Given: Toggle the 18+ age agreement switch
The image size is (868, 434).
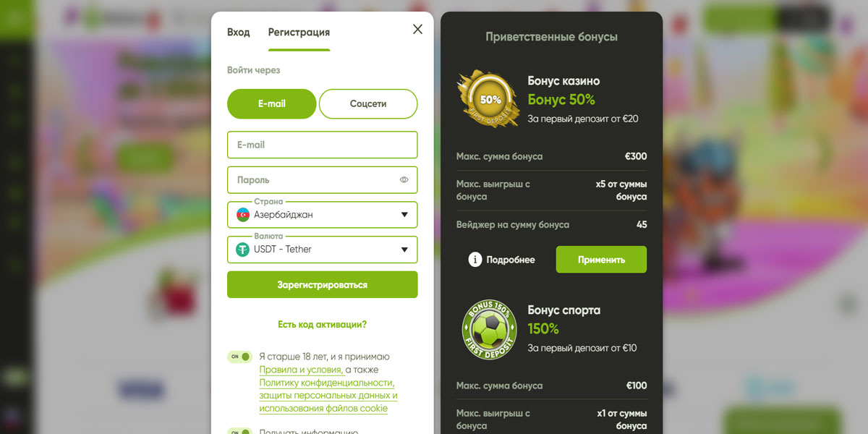Looking at the screenshot, I should 239,357.
